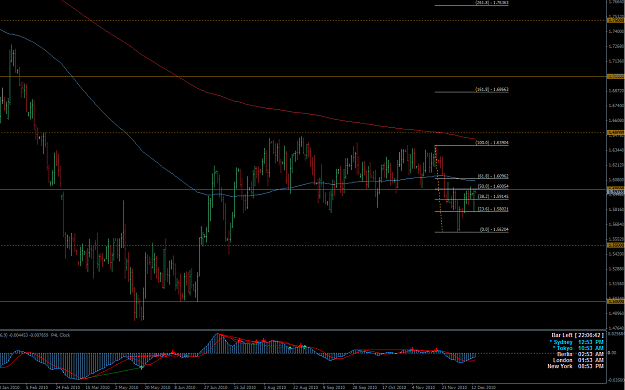Image resolution: width=625 pixels, height=390 pixels.
Task: Click the 261.8 Fibonacci extension label
Action: (492, 2)
